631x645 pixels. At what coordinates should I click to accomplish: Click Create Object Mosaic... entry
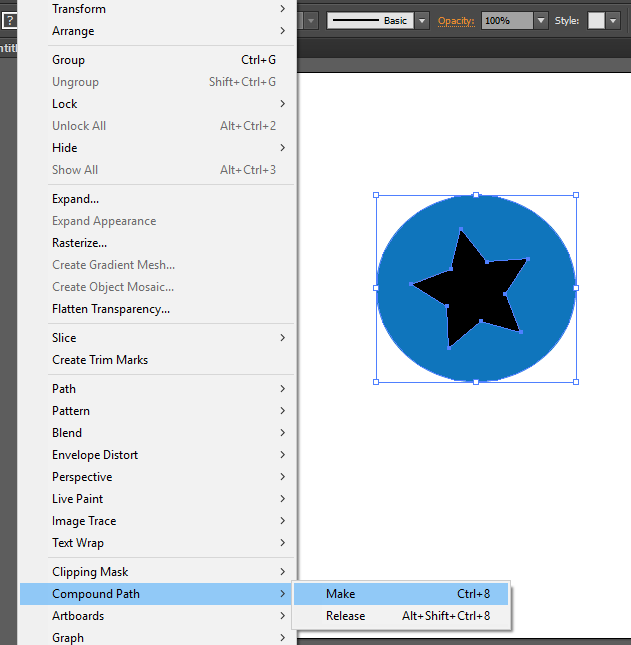pos(158,287)
